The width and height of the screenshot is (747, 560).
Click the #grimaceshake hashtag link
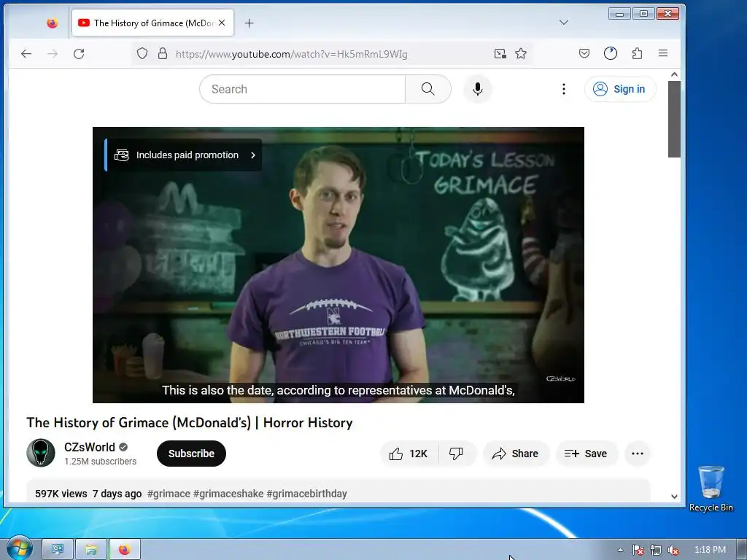coord(228,494)
